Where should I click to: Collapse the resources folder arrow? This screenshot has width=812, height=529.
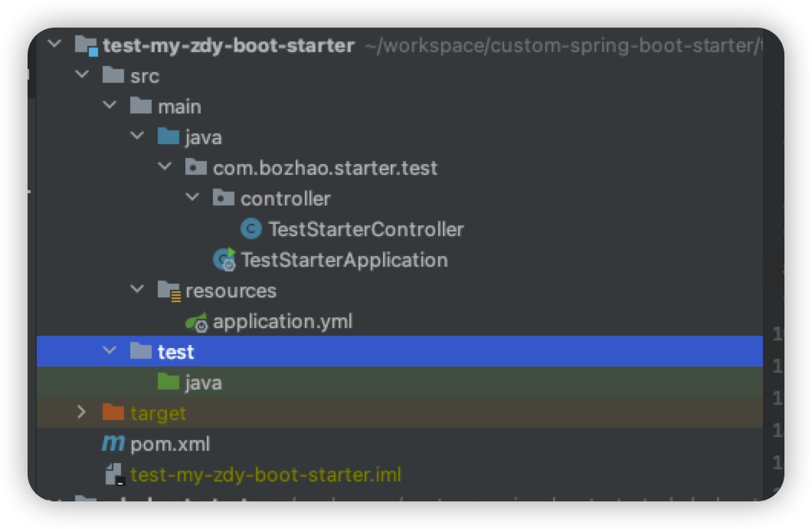[x=137, y=290]
